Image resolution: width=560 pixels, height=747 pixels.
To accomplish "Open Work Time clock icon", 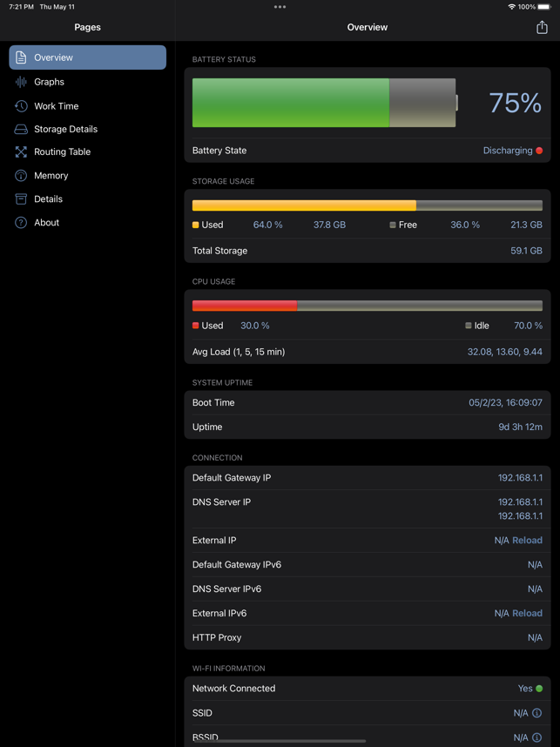I will (x=21, y=106).
